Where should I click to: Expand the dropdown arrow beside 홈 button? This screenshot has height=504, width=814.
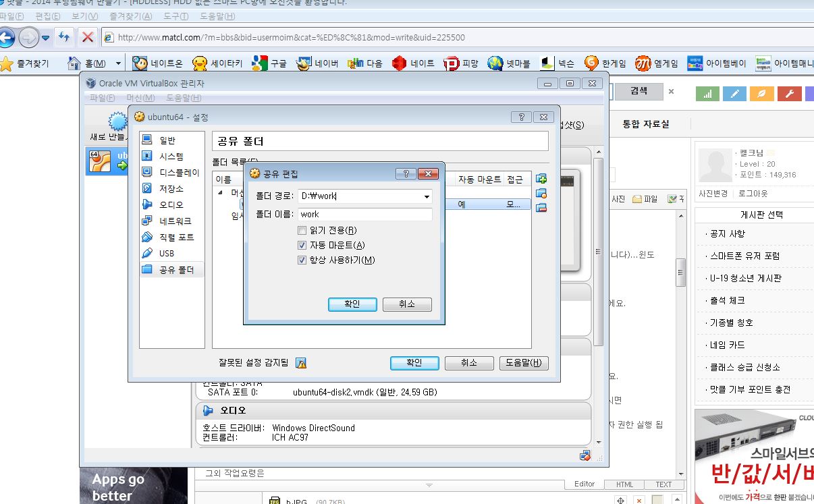click(119, 63)
